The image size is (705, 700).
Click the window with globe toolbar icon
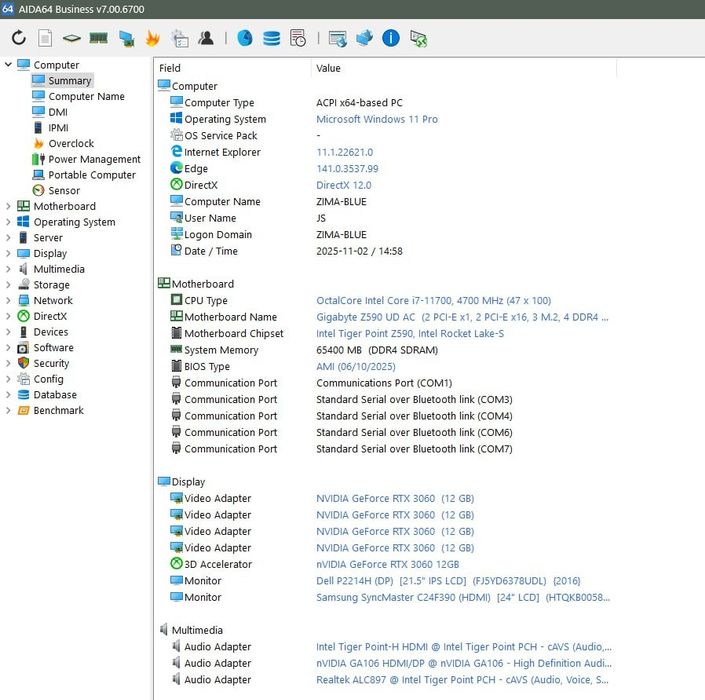point(338,39)
